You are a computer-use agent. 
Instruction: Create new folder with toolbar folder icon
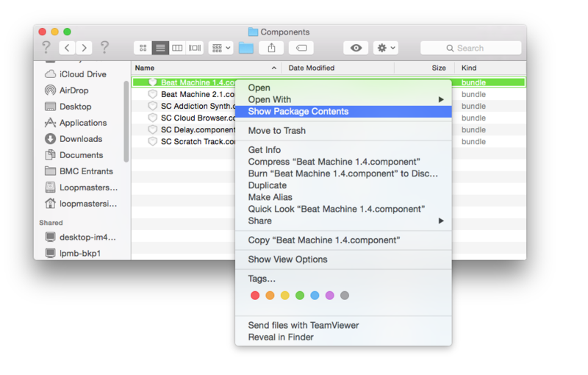[245, 48]
